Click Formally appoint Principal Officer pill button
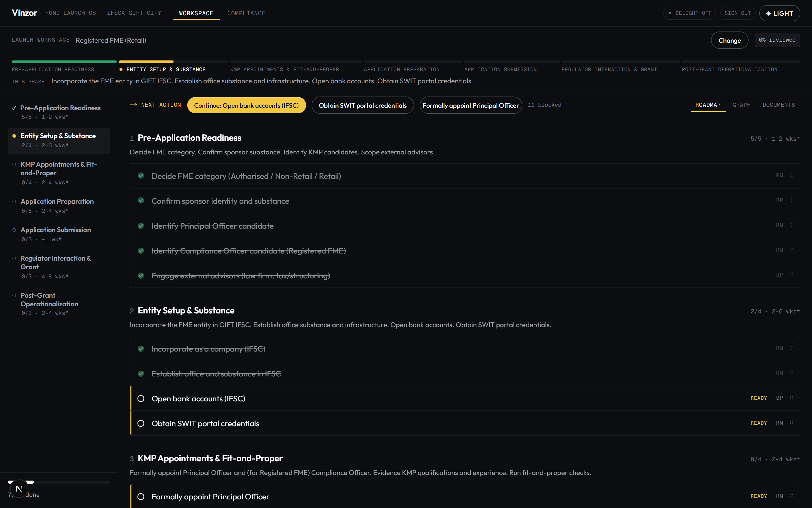 [470, 105]
